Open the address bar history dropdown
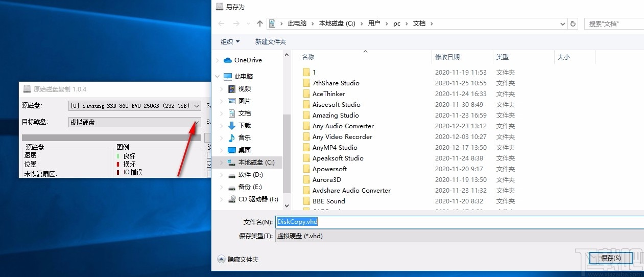 (x=562, y=24)
